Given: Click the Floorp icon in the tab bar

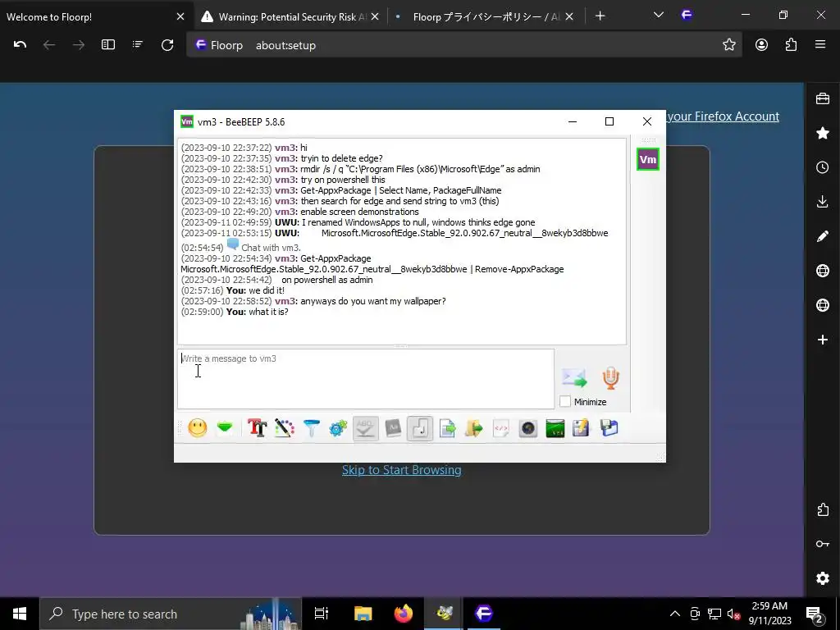Looking at the screenshot, I should tap(687, 15).
